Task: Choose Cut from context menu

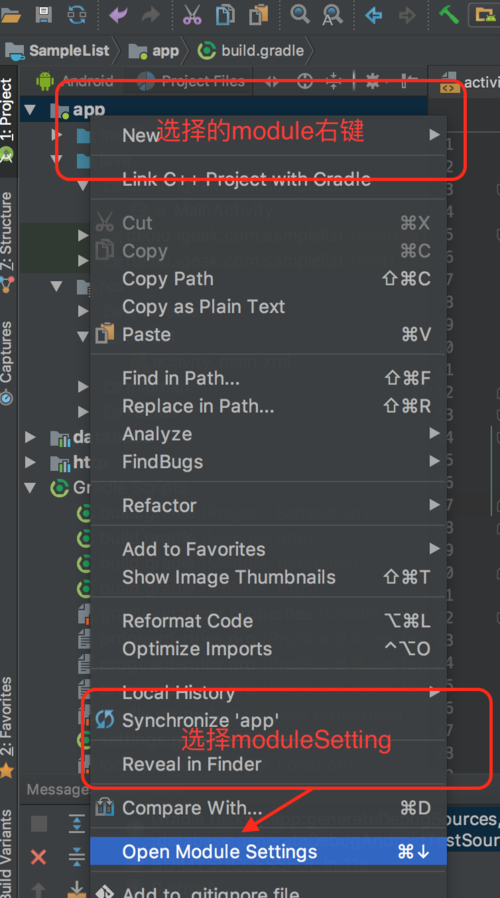Action: pos(268,222)
